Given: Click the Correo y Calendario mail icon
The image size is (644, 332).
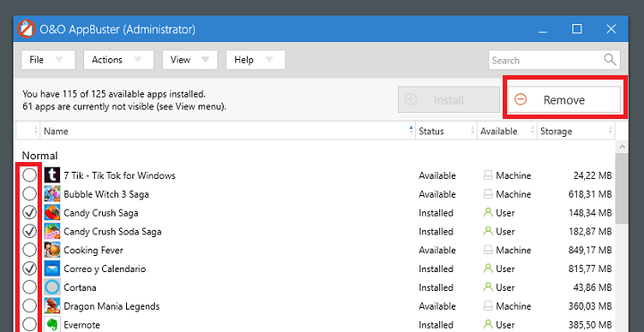Looking at the screenshot, I should 52,268.
